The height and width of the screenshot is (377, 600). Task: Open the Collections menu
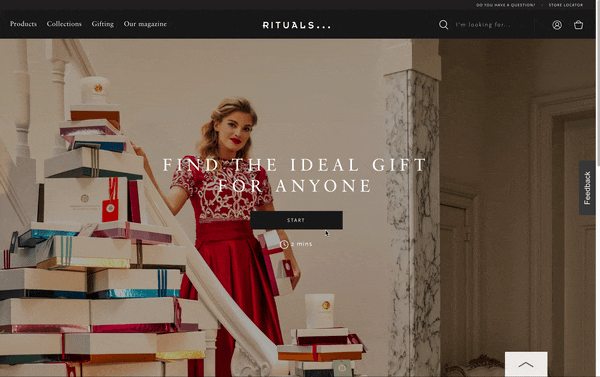(x=64, y=24)
